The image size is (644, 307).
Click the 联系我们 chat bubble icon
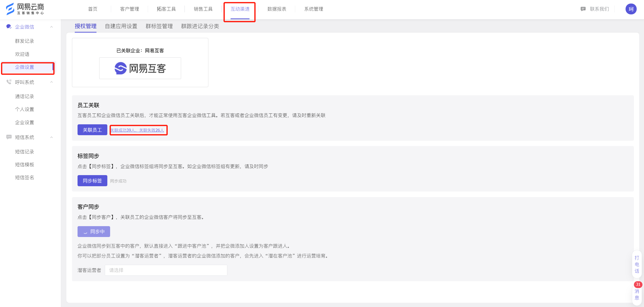[583, 9]
